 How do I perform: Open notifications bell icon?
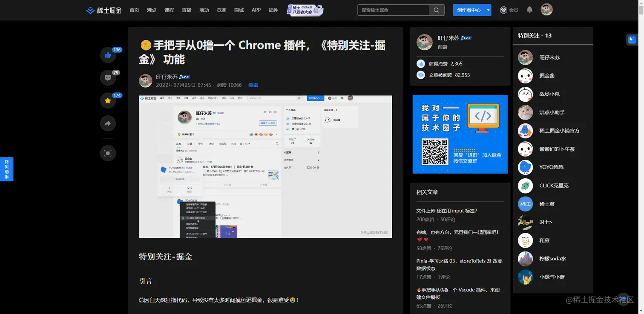tap(529, 10)
